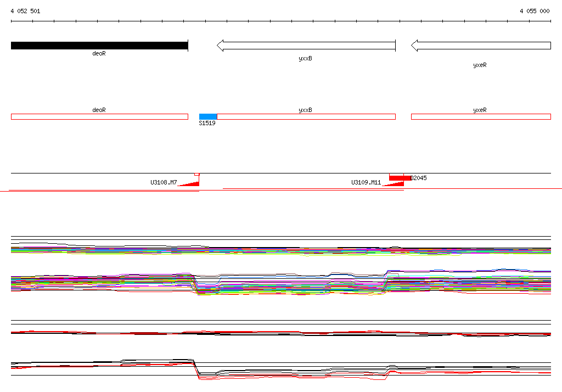Click the small red-outlined square above U3108.M7 triangle
The image size is (562, 392).
pos(197,174)
